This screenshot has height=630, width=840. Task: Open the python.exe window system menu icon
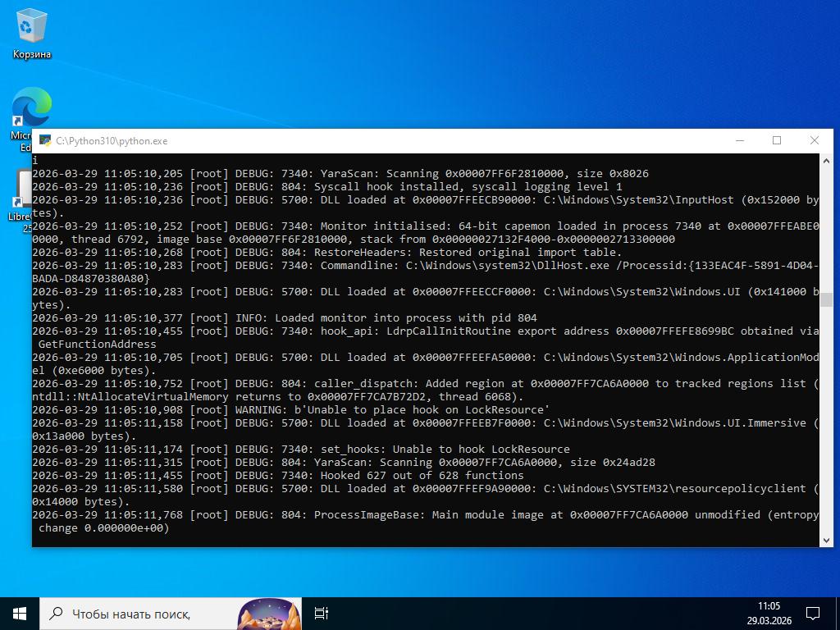click(44, 141)
